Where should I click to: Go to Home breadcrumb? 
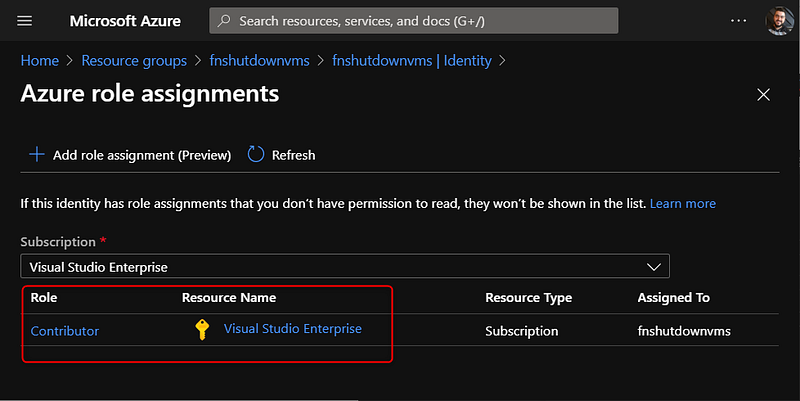click(x=40, y=61)
